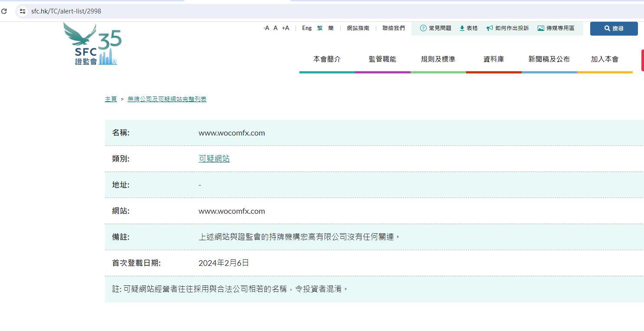Reload the page with browser refresh icon

pos(4,11)
